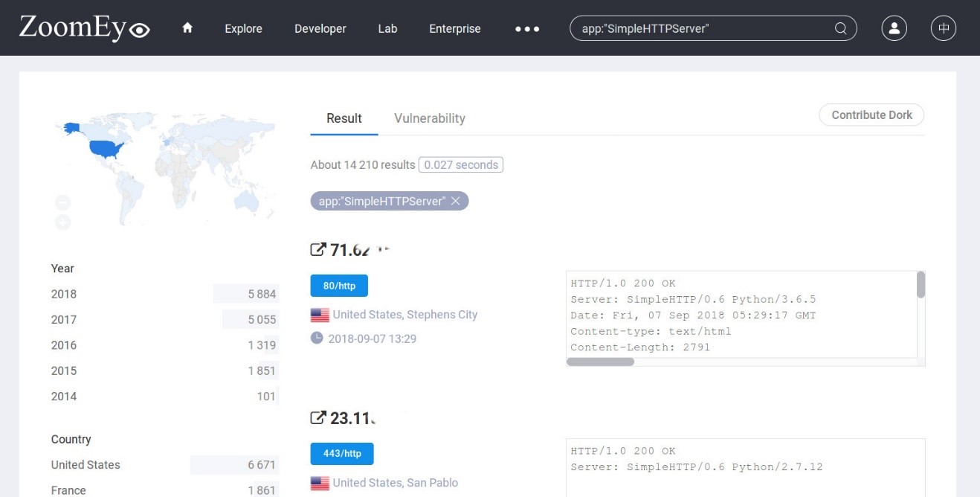Click the vertical scrollbar of first banner

click(x=921, y=285)
